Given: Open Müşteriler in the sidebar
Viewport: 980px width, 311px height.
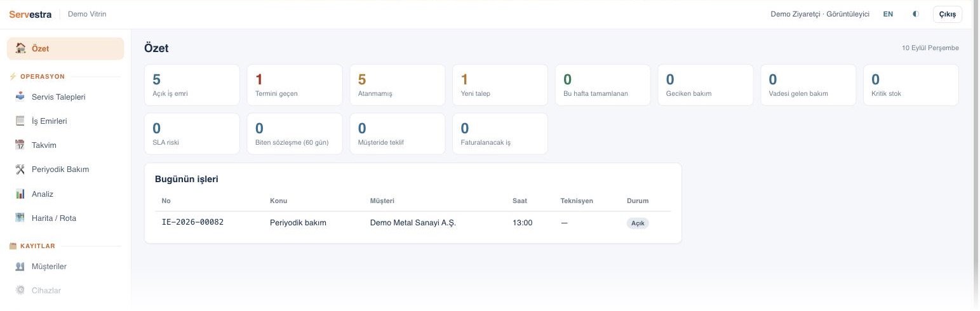Looking at the screenshot, I should pyautogui.click(x=65, y=267).
